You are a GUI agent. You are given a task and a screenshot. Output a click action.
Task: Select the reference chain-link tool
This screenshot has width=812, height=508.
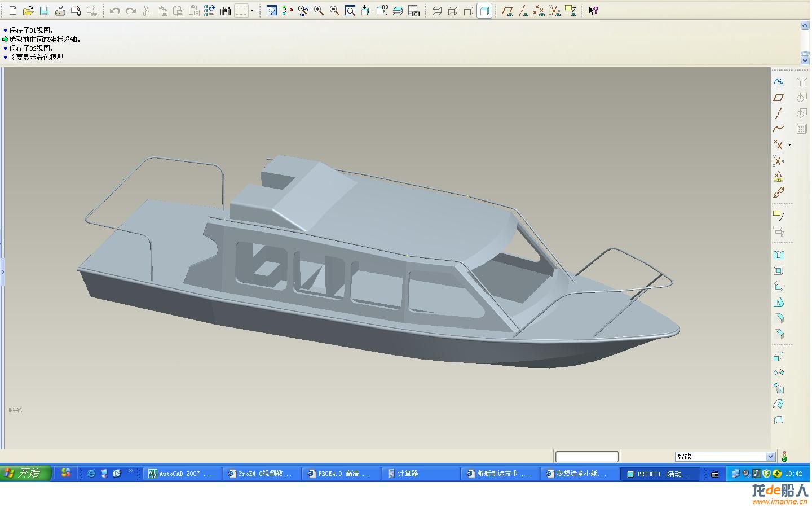779,192
